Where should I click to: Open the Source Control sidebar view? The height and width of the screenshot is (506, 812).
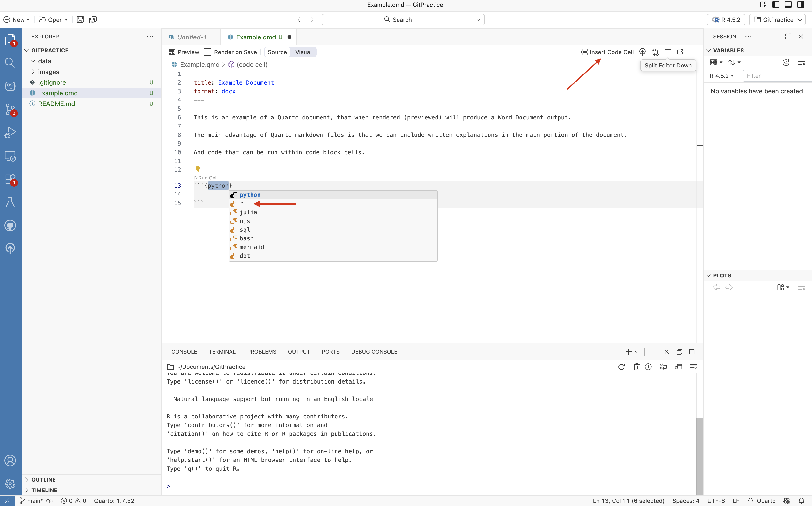[x=10, y=109]
